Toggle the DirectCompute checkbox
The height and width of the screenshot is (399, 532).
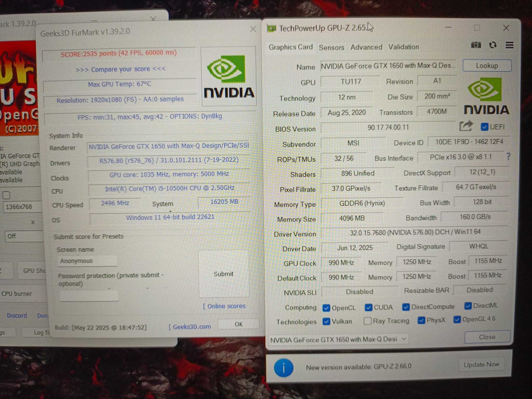tap(406, 307)
